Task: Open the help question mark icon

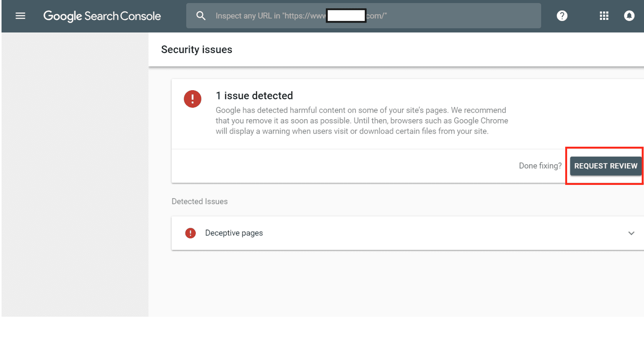Action: tap(562, 16)
